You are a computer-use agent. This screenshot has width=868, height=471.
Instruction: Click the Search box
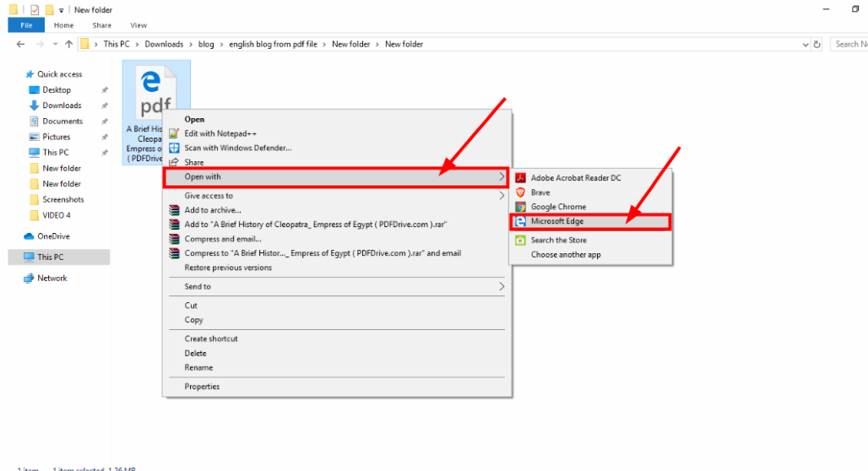coord(849,44)
